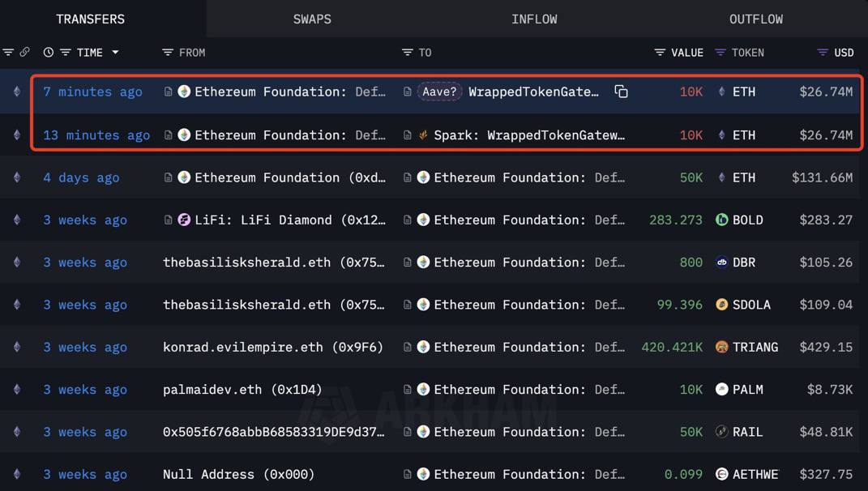Open the INFLOW tab
868x491 pixels.
[x=534, y=19]
